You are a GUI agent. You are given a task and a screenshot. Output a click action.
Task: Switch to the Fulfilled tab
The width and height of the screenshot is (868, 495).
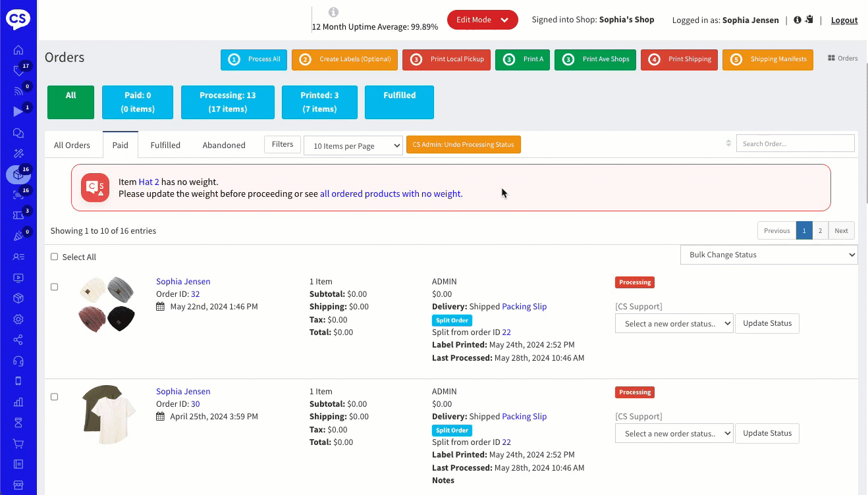165,145
